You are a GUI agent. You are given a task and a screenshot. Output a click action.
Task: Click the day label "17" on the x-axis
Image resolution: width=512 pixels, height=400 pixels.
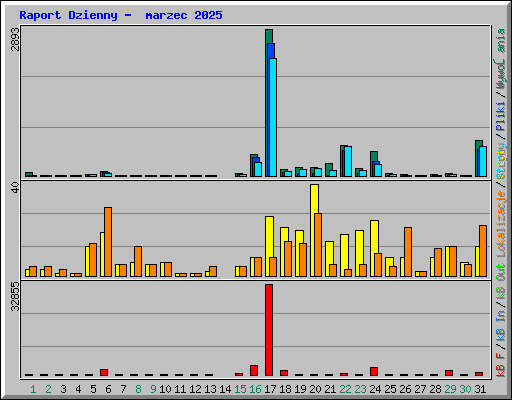click(270, 389)
